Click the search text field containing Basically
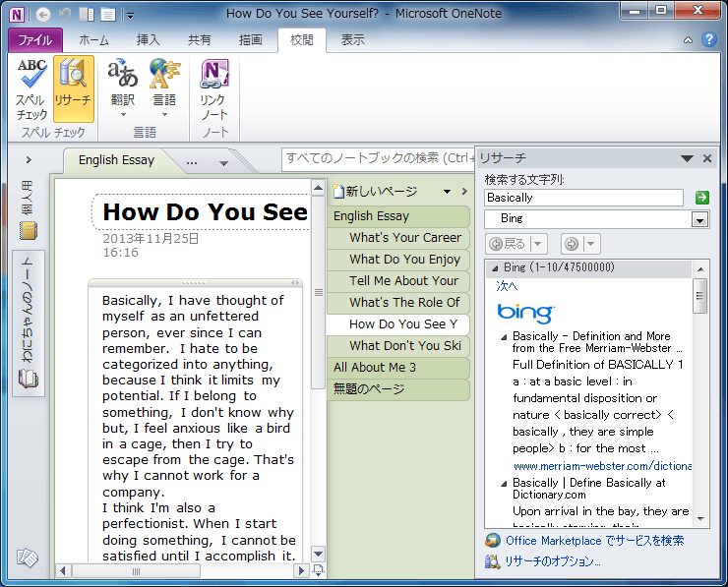Viewport: 728px width, 587px height. 583,198
